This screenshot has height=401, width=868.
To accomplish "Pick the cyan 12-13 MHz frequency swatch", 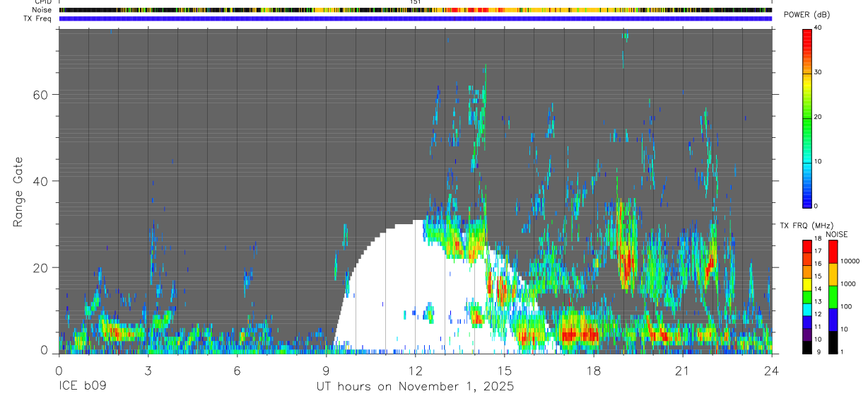I will point(807,310).
